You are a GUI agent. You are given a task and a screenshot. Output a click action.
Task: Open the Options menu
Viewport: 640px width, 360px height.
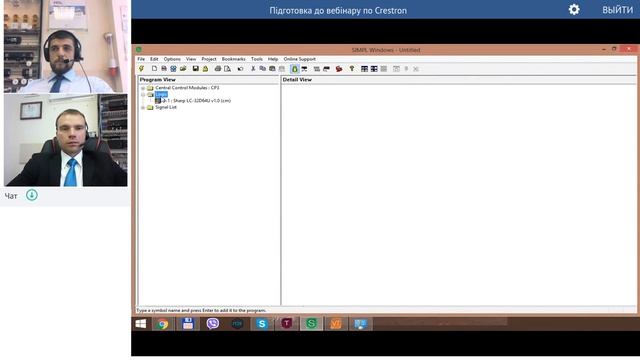click(x=172, y=59)
